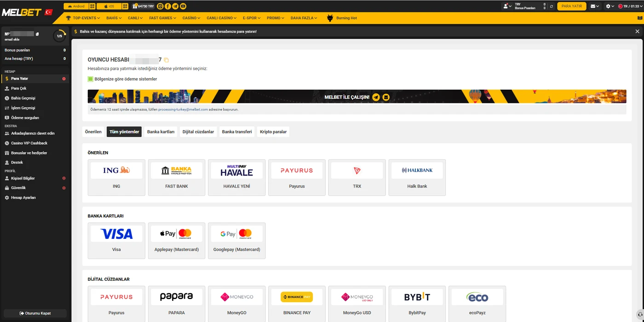Open the processing-turkey@melbet.com email link
The image size is (644, 322).
183,110
